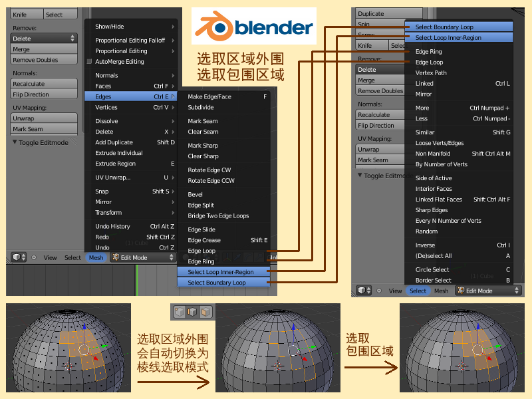The width and height of the screenshot is (532, 399).
Task: Open the 3D editor type icon beside the Mesh menu header
Action: (19, 257)
